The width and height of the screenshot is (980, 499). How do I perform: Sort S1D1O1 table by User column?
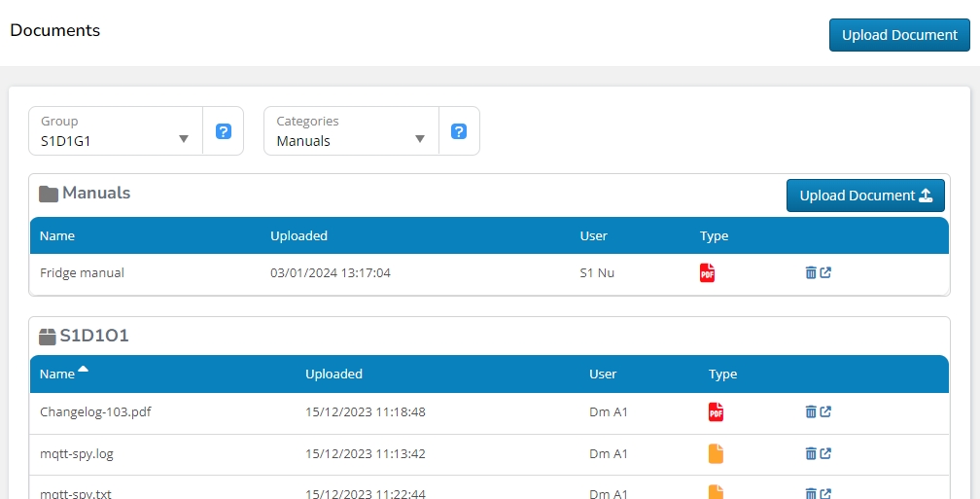click(x=603, y=374)
